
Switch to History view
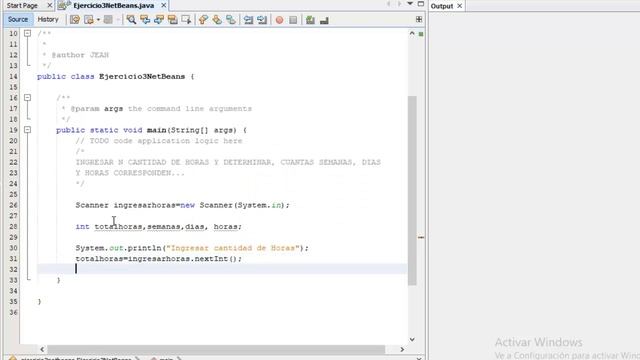pos(48,19)
